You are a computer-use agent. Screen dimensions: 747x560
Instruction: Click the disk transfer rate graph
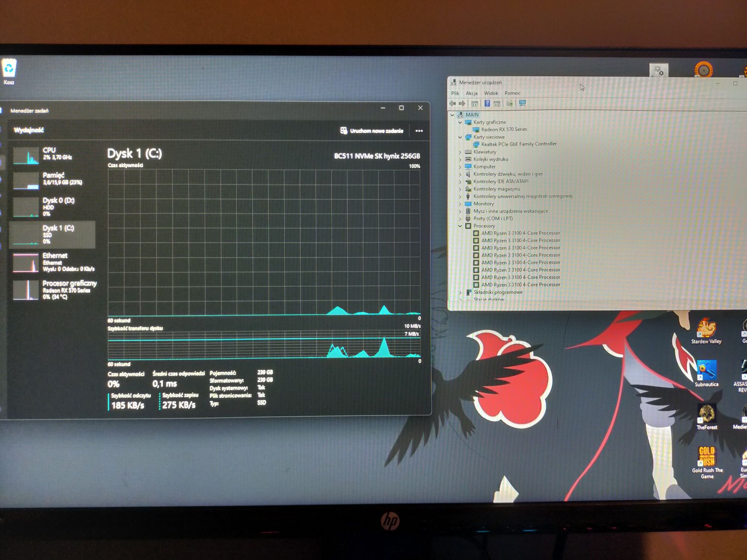(x=264, y=345)
